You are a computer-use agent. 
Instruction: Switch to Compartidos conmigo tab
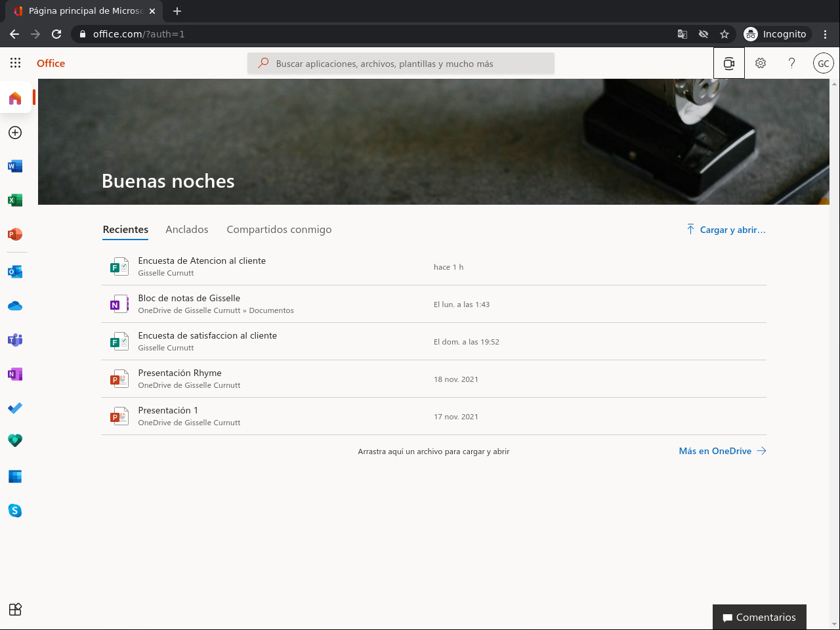pos(279,230)
